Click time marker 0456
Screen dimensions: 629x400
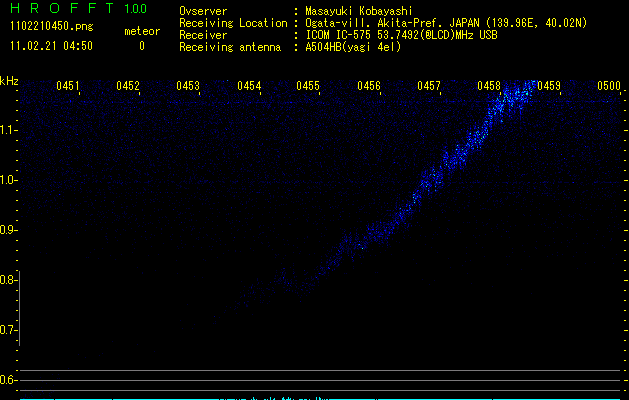coord(369,86)
